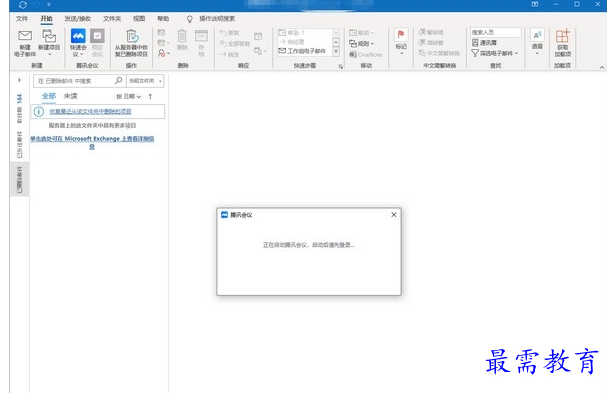Click the ribbon display options icon in title bar

[x=535, y=4]
